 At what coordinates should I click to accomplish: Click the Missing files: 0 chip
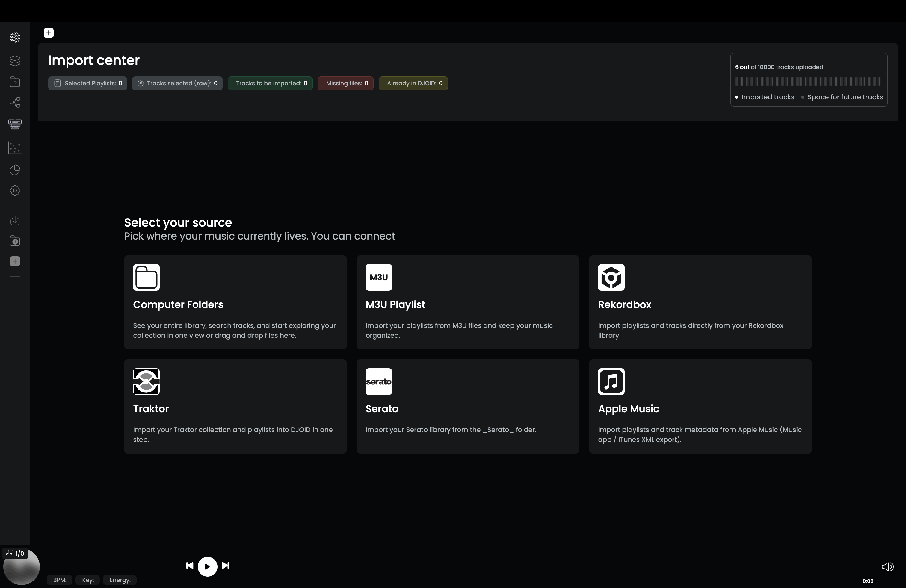click(x=346, y=83)
